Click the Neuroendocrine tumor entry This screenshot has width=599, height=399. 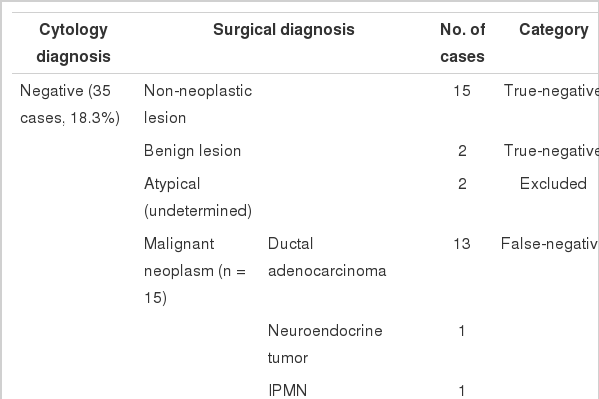325,344
